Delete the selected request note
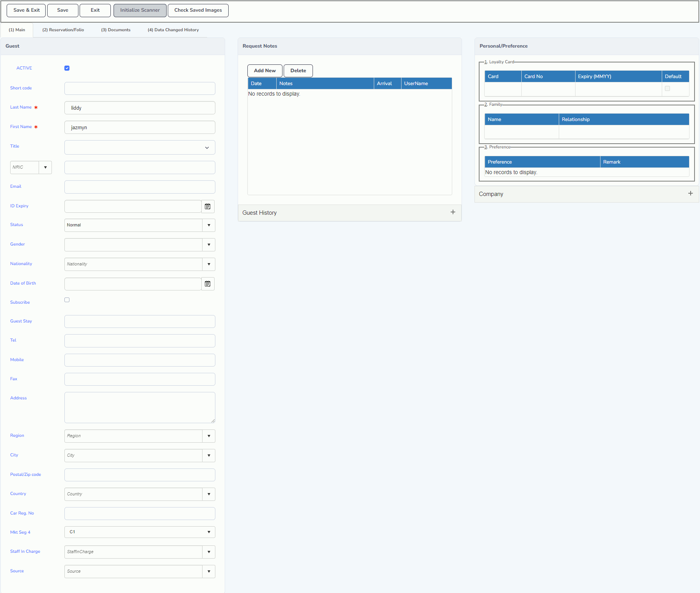Screen dimensions: 700x593 tap(298, 71)
